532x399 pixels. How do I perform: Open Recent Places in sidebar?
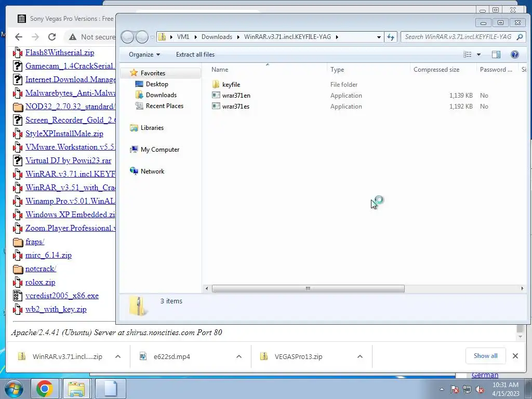tap(165, 105)
